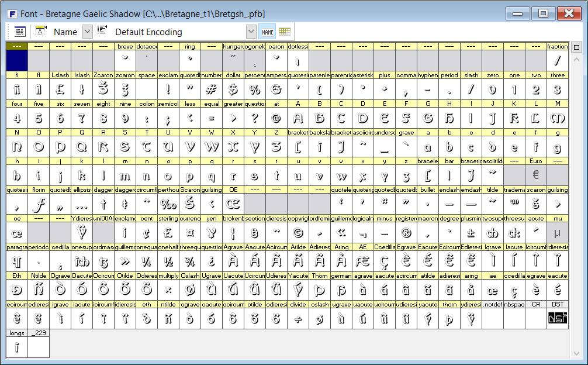Select the capital T glyph cell
Viewport: 588px width, 365px height.
click(146, 147)
